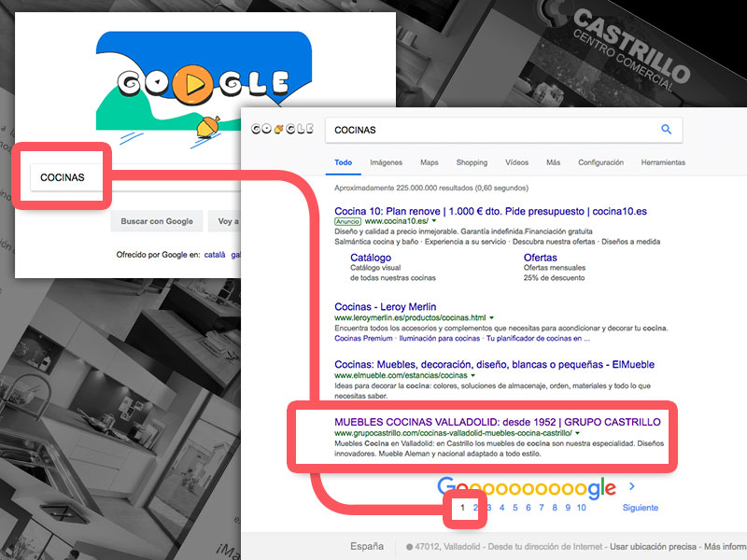Expand the Más menu
The height and width of the screenshot is (560, 747).
(x=553, y=162)
